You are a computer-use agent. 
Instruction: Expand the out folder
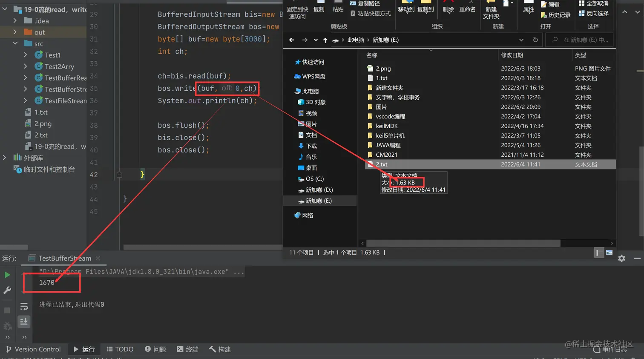tap(15, 32)
